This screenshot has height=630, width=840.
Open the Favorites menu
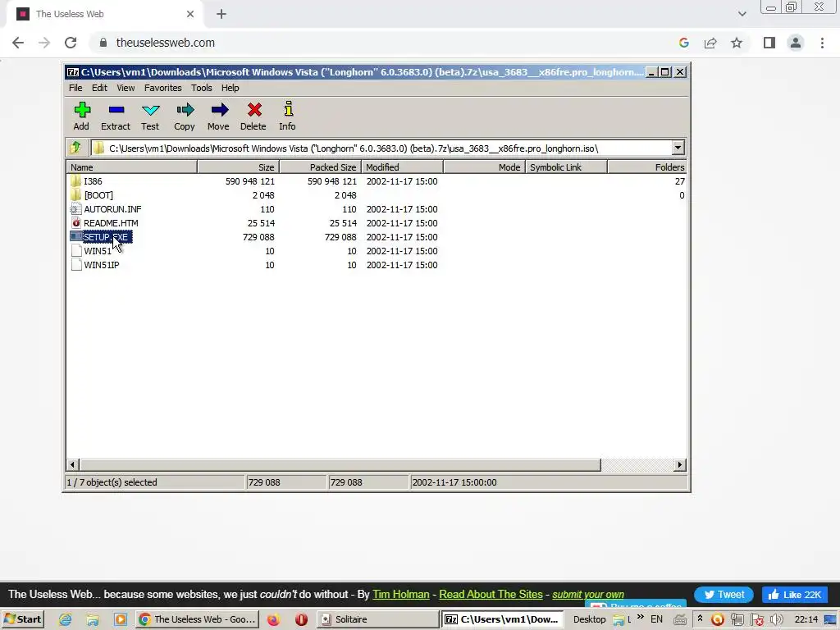point(163,88)
